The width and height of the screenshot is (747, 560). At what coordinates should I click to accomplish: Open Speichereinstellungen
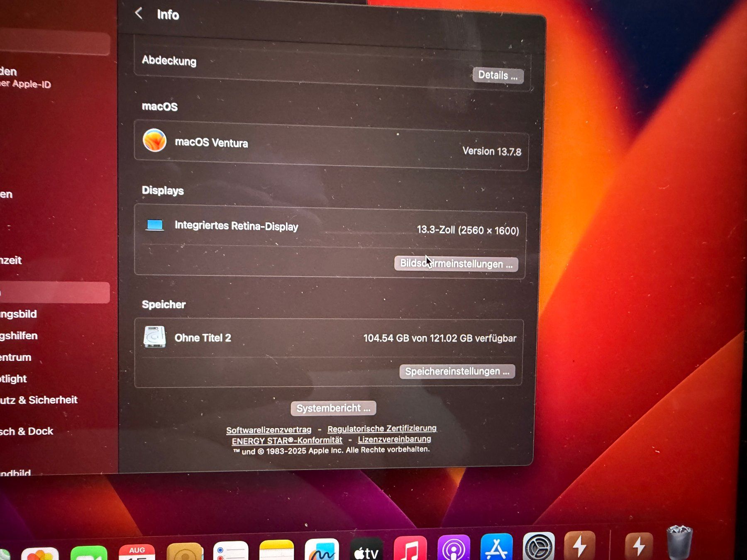coord(457,371)
